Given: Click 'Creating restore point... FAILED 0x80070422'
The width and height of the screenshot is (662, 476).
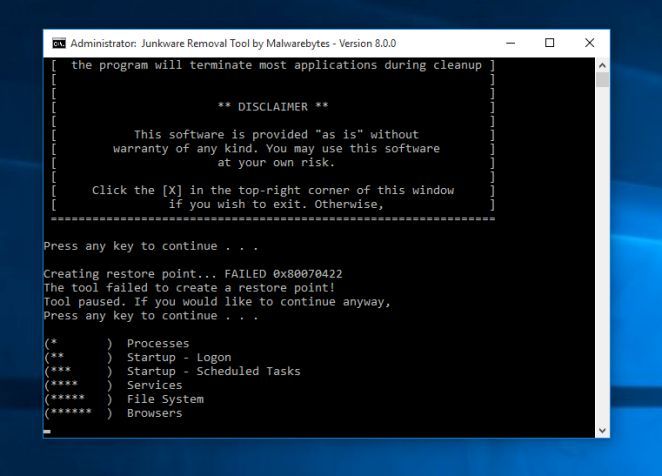Looking at the screenshot, I should pyautogui.click(x=193, y=274).
